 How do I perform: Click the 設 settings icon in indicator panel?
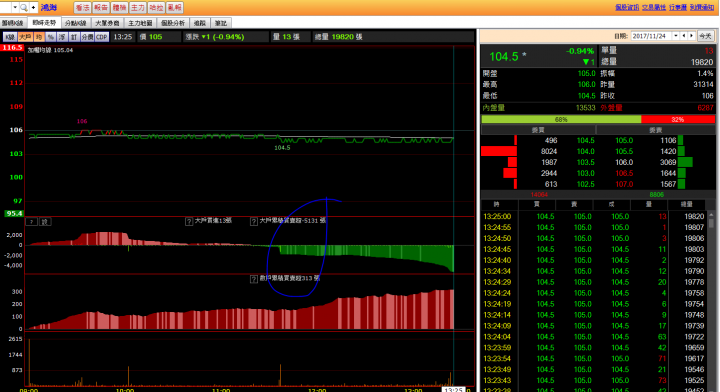click(45, 222)
